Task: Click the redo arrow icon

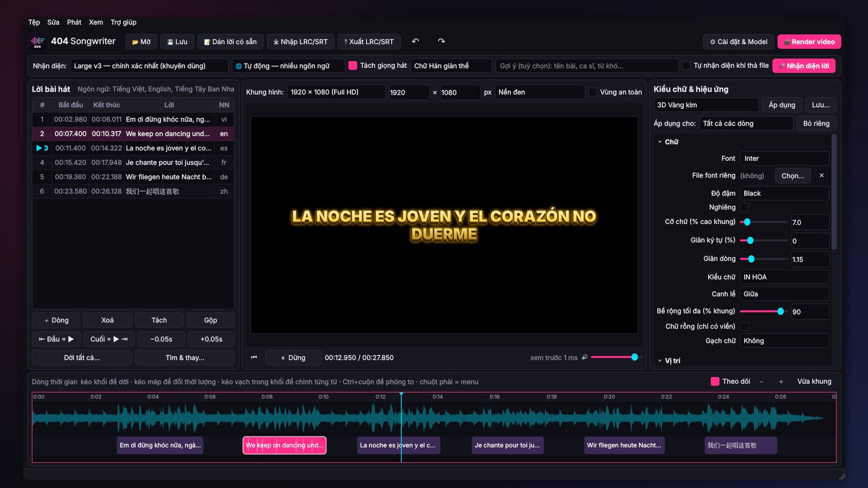Action: click(x=441, y=41)
